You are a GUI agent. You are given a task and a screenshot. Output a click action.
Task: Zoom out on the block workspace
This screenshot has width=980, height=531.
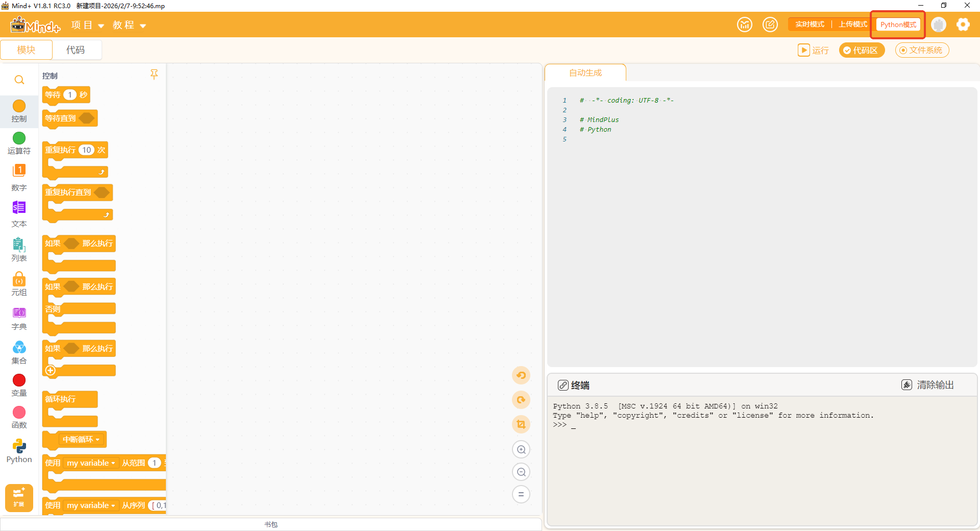pos(521,472)
